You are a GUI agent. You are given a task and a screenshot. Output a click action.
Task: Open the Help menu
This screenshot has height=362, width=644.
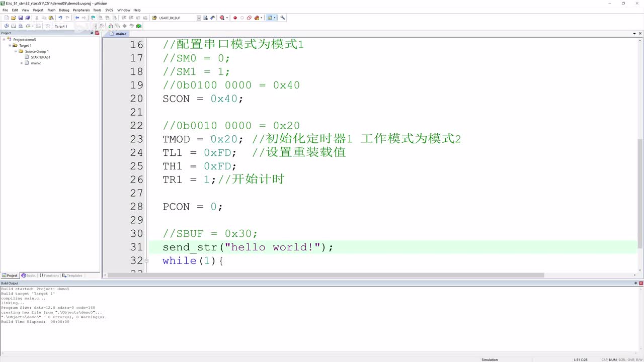point(137,10)
